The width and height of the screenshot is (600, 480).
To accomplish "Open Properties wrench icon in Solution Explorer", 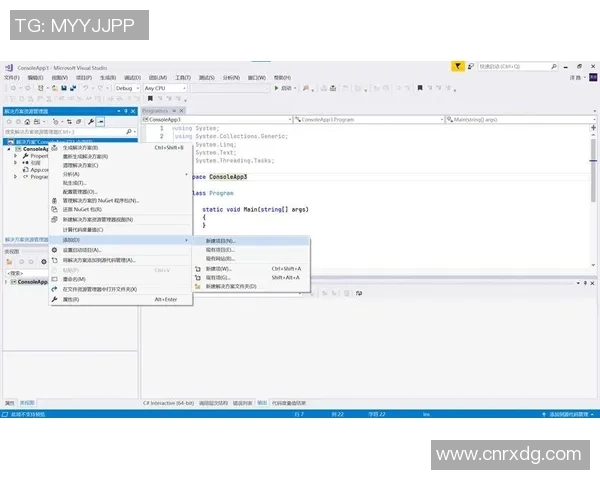I will point(90,121).
